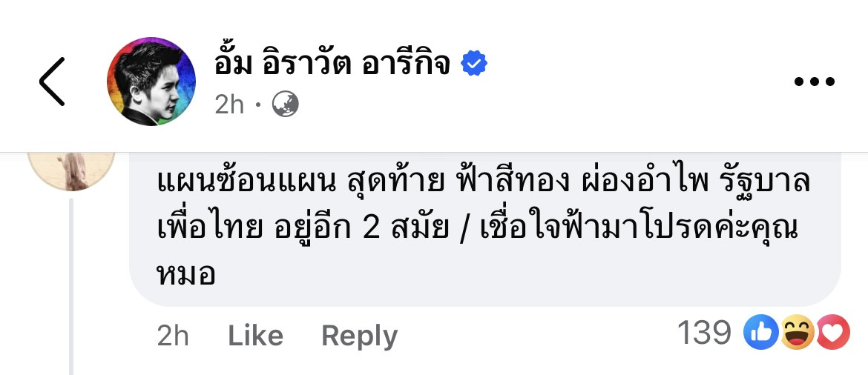868x375 pixels.
Task: Click the comment's 2h timestamp
Action: click(173, 335)
